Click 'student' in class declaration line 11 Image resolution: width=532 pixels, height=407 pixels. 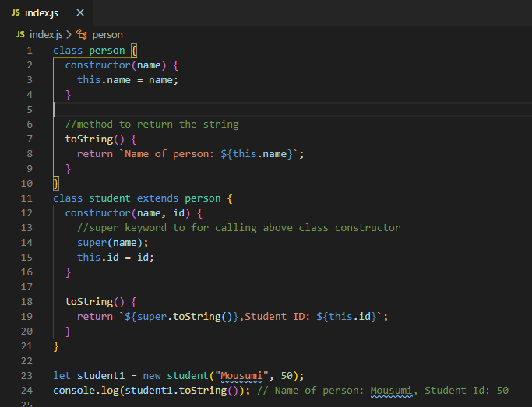(x=110, y=198)
